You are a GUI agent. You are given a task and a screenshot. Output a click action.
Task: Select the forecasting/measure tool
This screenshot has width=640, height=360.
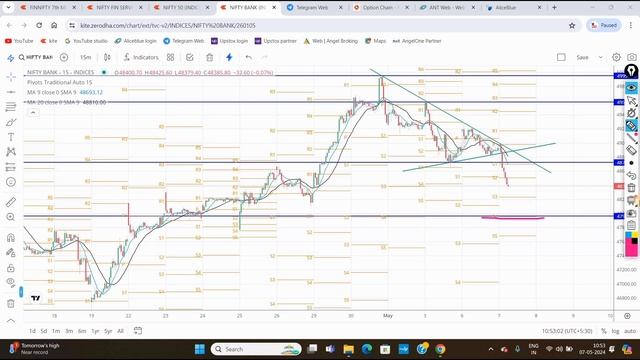coord(11,167)
